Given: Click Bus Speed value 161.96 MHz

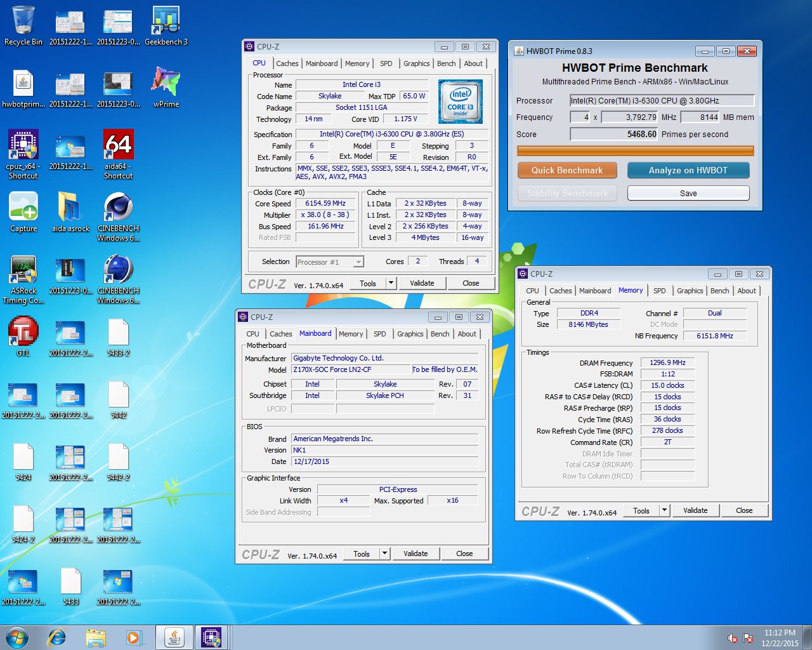Looking at the screenshot, I should 325,227.
